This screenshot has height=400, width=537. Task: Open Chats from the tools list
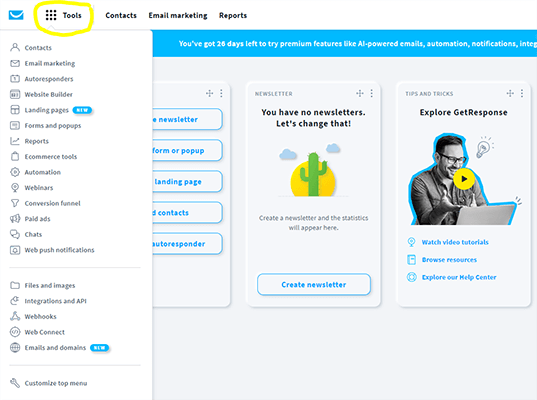33,234
